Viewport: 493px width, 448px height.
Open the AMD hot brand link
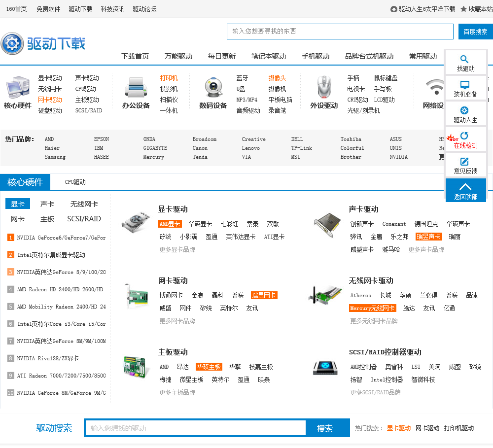pyautogui.click(x=49, y=139)
